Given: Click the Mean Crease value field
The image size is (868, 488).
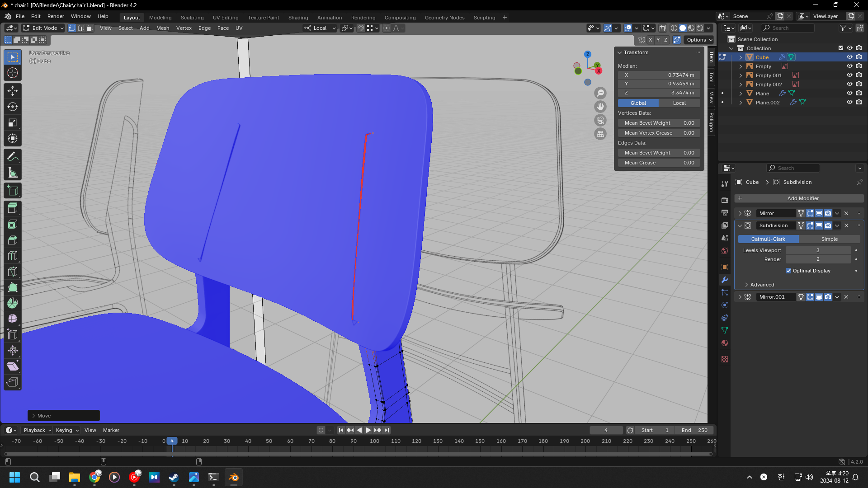Looking at the screenshot, I should (x=659, y=163).
